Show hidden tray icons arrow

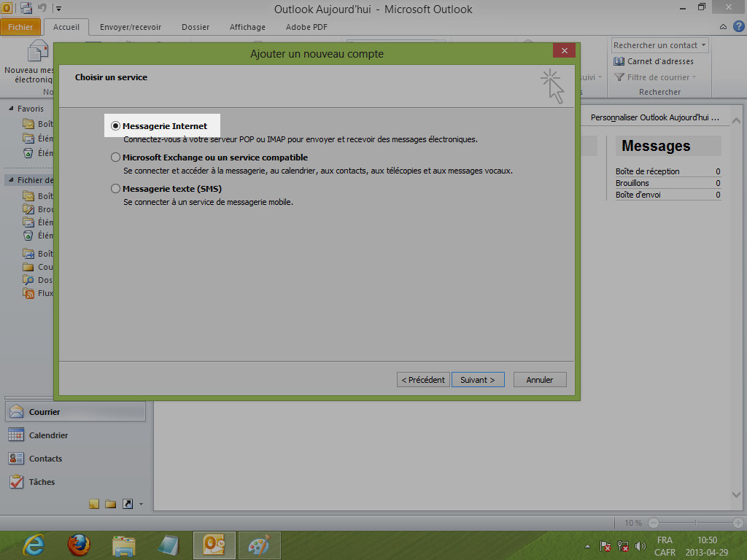click(x=587, y=546)
